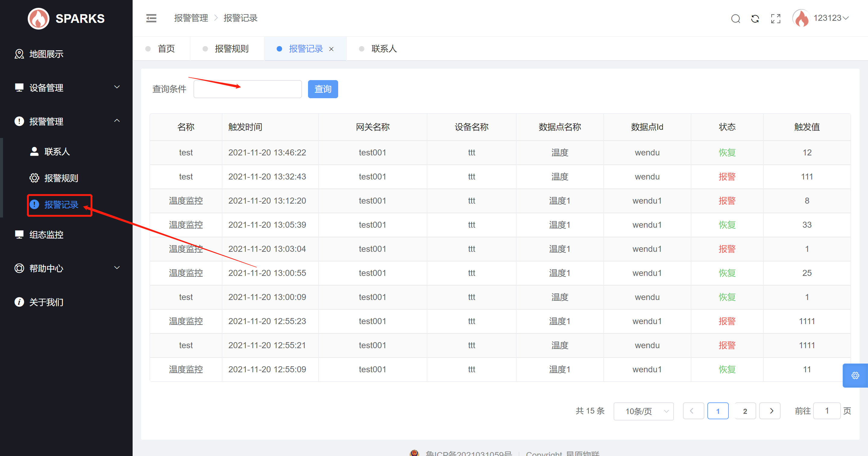Click the monitor icon beside 组态监控
The width and height of the screenshot is (868, 456).
tap(19, 234)
